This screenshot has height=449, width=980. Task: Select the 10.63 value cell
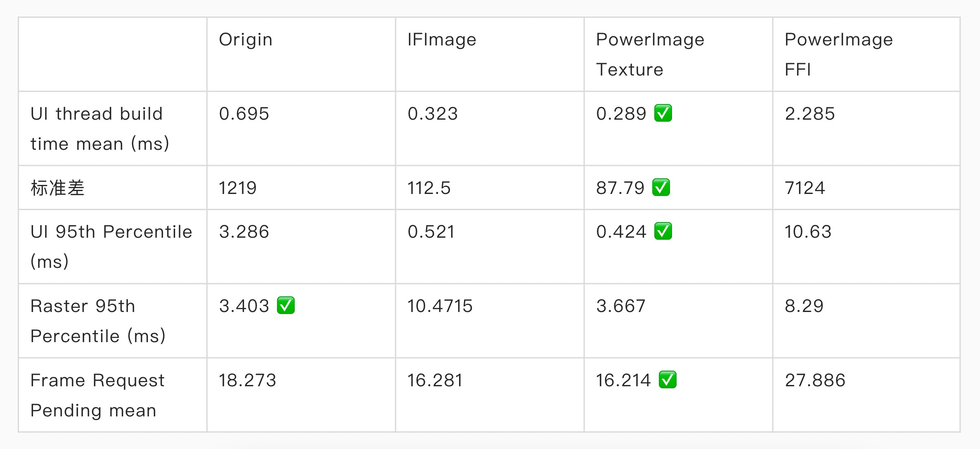point(808,232)
